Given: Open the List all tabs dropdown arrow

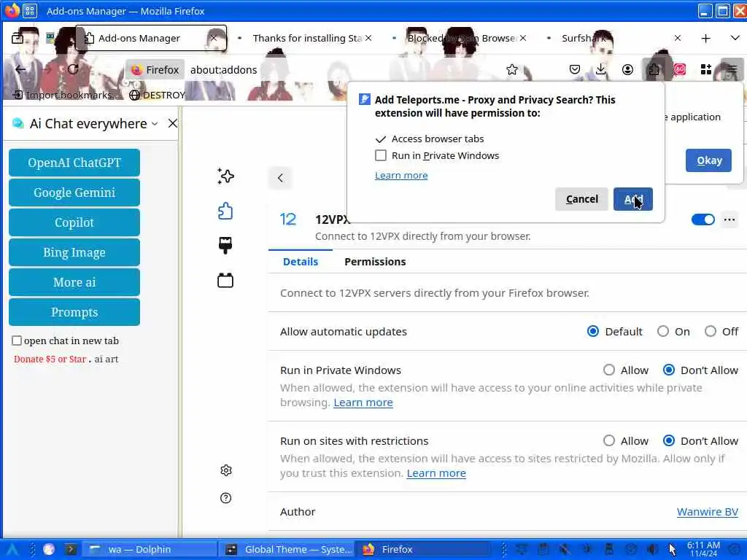Looking at the screenshot, I should (x=735, y=38).
